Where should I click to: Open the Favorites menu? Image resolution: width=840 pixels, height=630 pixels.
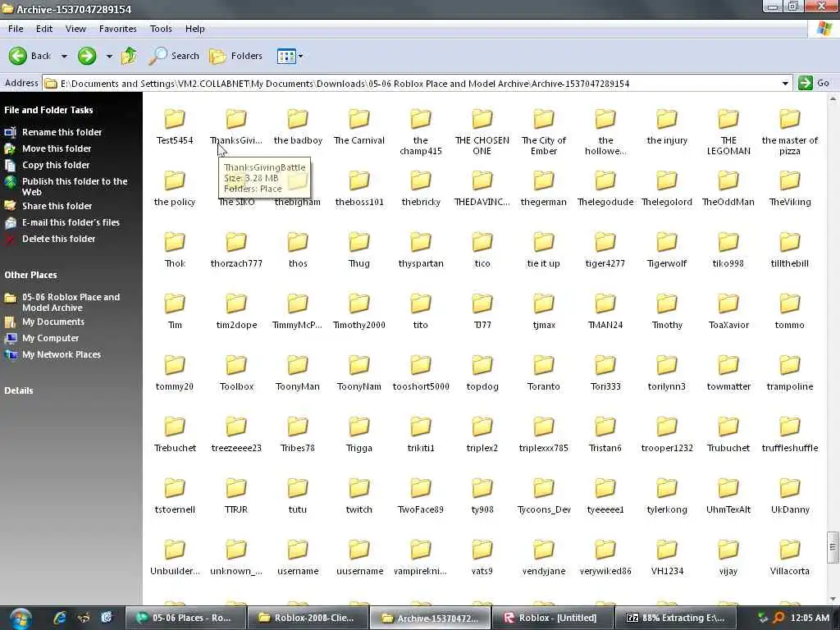[x=118, y=29]
